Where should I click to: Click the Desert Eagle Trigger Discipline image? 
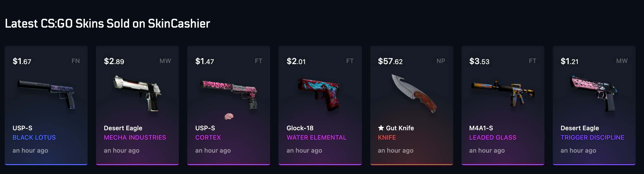coord(594,93)
